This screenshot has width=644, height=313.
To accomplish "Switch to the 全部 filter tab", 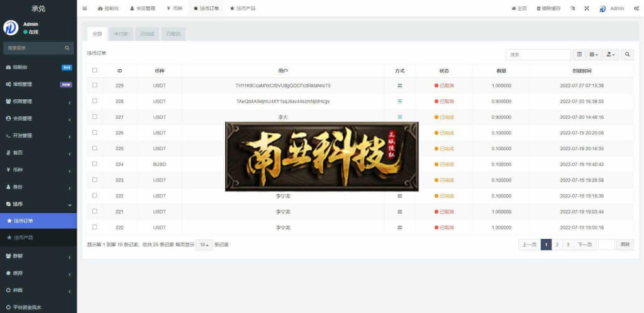I will (97, 34).
